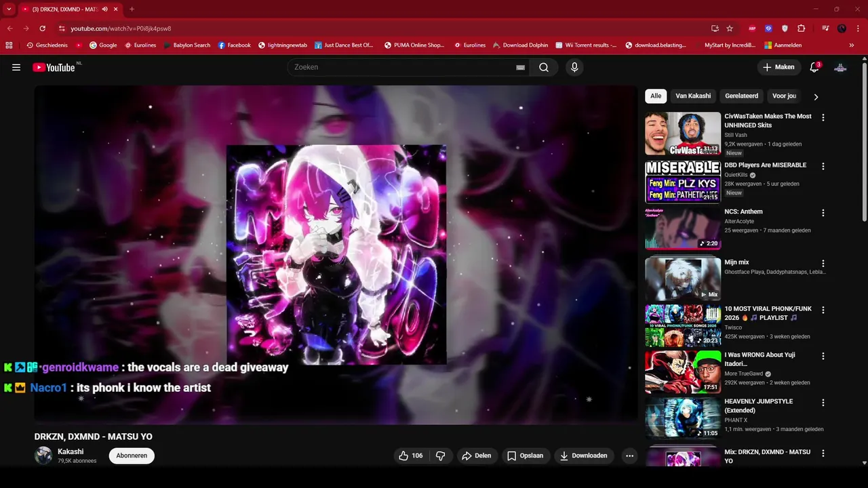This screenshot has height=488, width=868.
Task: Open options for NCS: Anthem video
Action: [x=823, y=213]
